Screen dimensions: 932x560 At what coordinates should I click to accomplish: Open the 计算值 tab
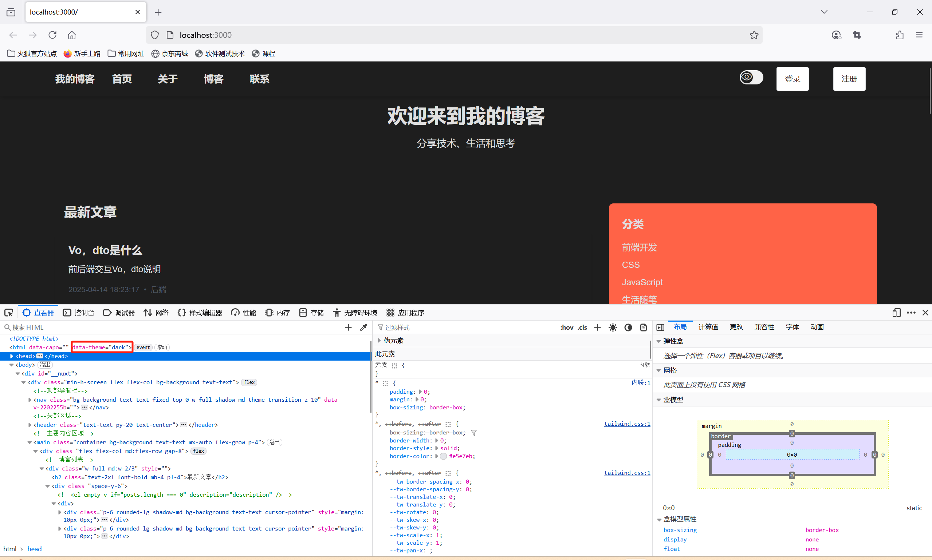click(x=708, y=327)
